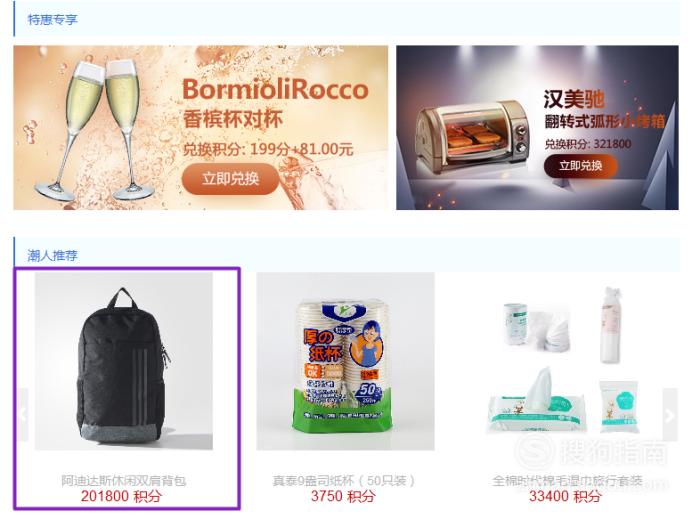
Task: Open the 真泰9盎司纸杯 product link
Action: [343, 481]
